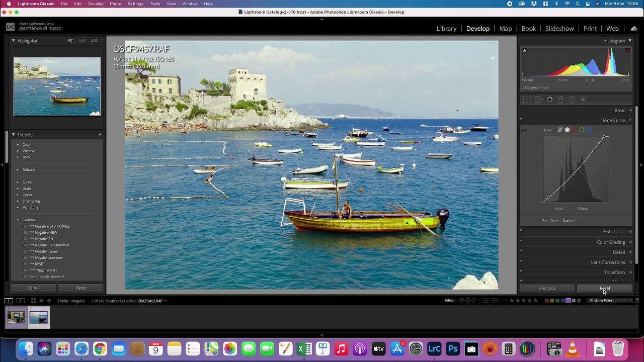Image resolution: width=644 pixels, height=362 pixels.
Task: Go back with filmstrip left arrow
Action: [x=42, y=301]
